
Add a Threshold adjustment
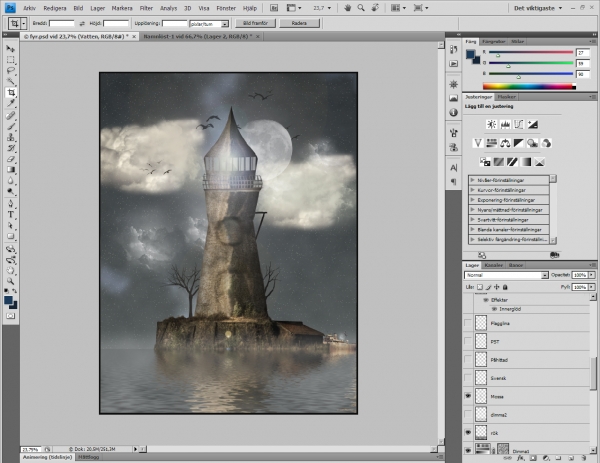(x=512, y=162)
